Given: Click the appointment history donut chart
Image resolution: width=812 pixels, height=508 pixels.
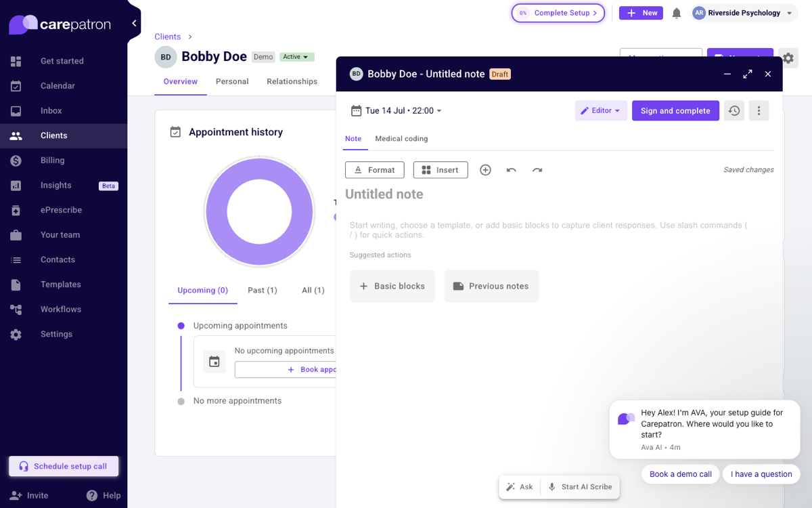Looking at the screenshot, I should tap(260, 212).
